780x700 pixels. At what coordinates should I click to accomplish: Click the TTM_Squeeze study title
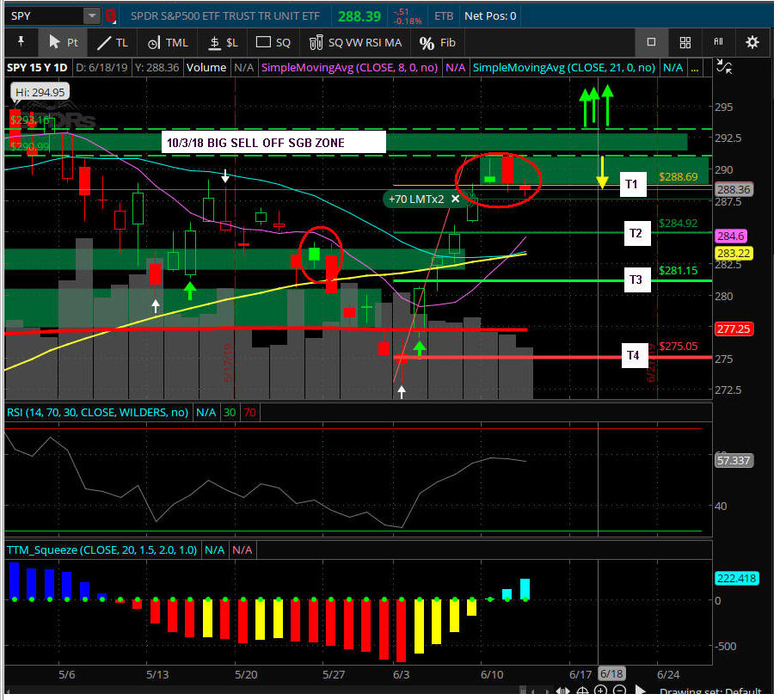(x=101, y=550)
